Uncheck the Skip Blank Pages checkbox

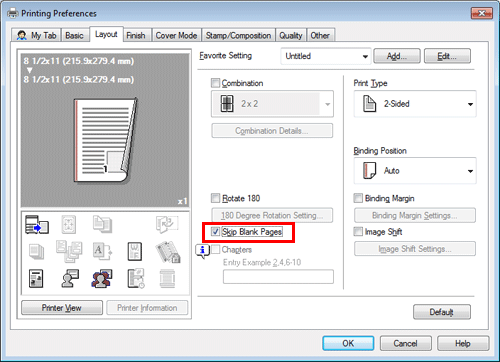pos(216,231)
